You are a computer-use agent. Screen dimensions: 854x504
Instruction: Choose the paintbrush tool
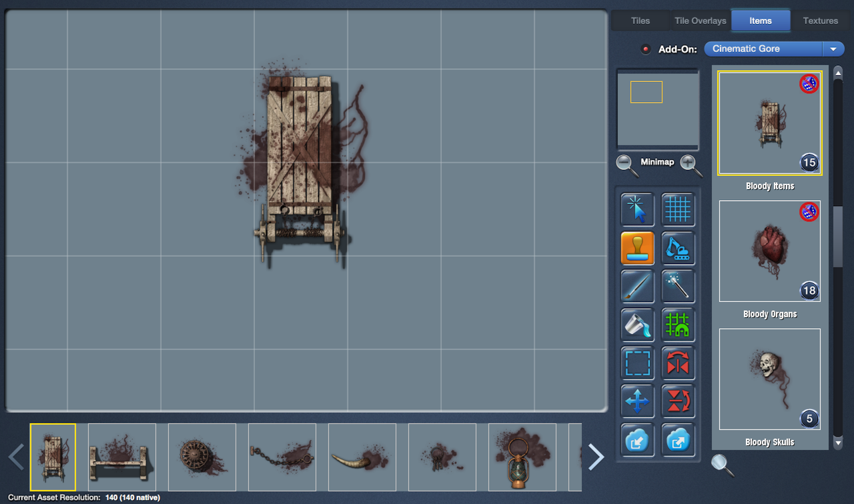tap(637, 287)
